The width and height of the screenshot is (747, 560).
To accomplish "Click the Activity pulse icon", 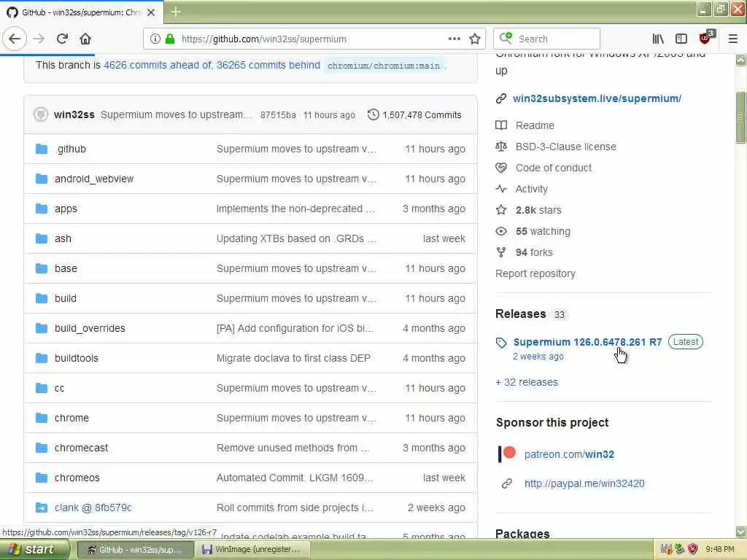I will (501, 189).
